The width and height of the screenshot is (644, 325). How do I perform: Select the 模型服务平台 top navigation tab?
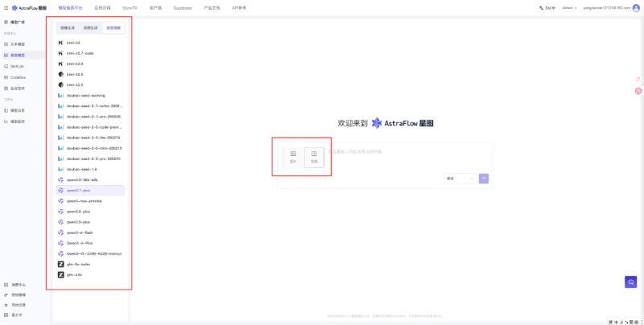point(70,8)
